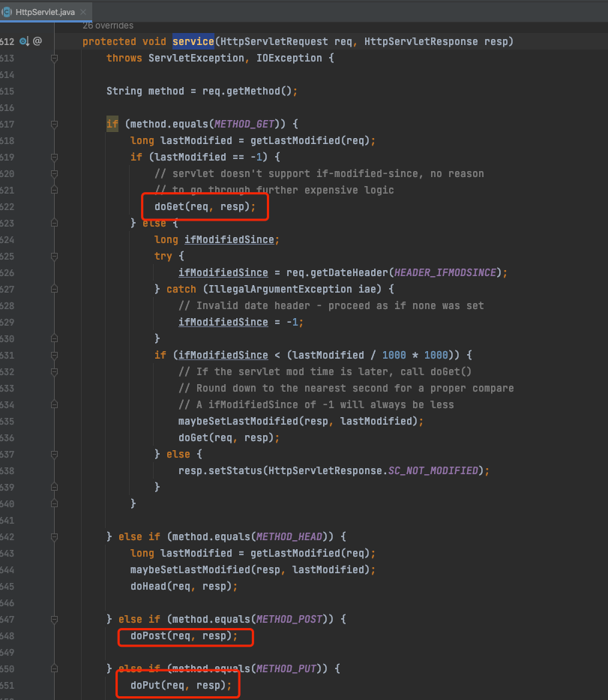This screenshot has width=608, height=700.
Task: Open the '26 overrides' inlay hint
Action: point(108,26)
